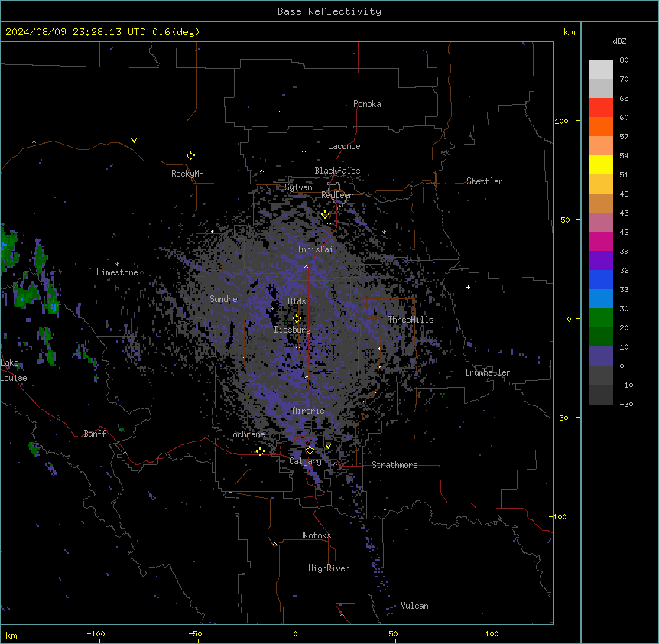This screenshot has width=659, height=644.
Task: Click the Cochrane city label
Action: point(246,434)
